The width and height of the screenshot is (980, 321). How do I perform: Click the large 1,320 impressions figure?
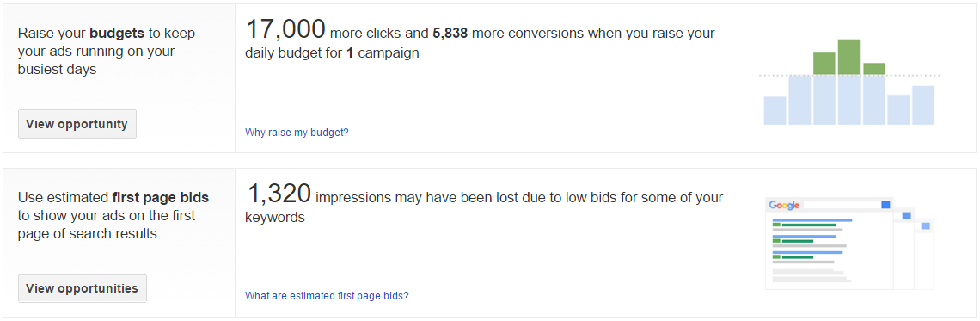tap(279, 194)
